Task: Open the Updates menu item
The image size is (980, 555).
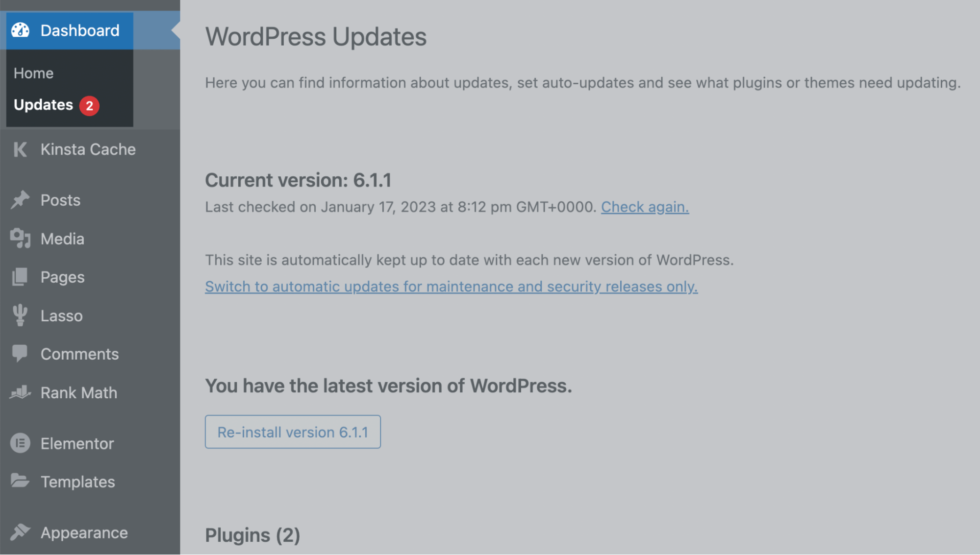Action: [43, 104]
